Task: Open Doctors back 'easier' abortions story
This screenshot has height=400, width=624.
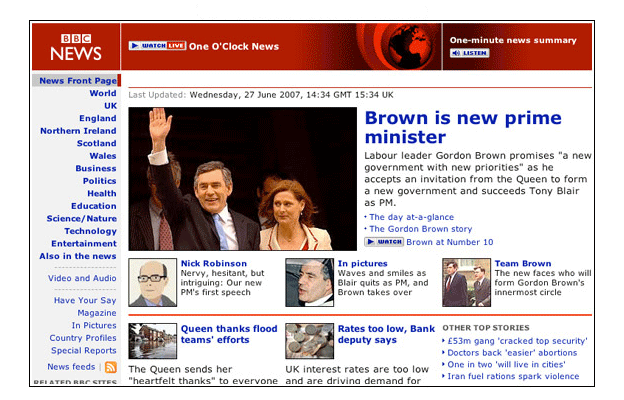Action: pyautogui.click(x=512, y=353)
